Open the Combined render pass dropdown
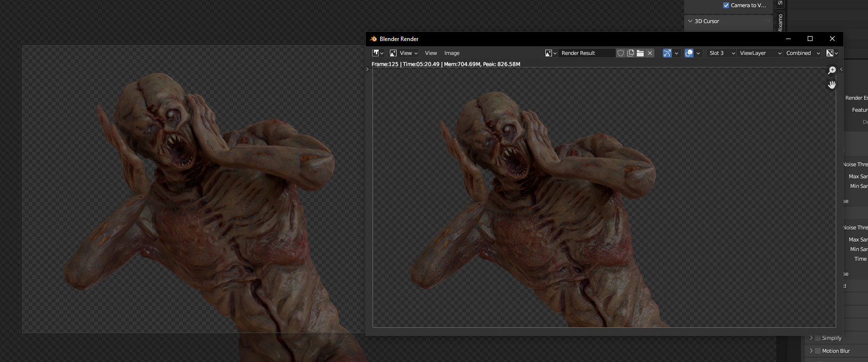 (x=803, y=53)
